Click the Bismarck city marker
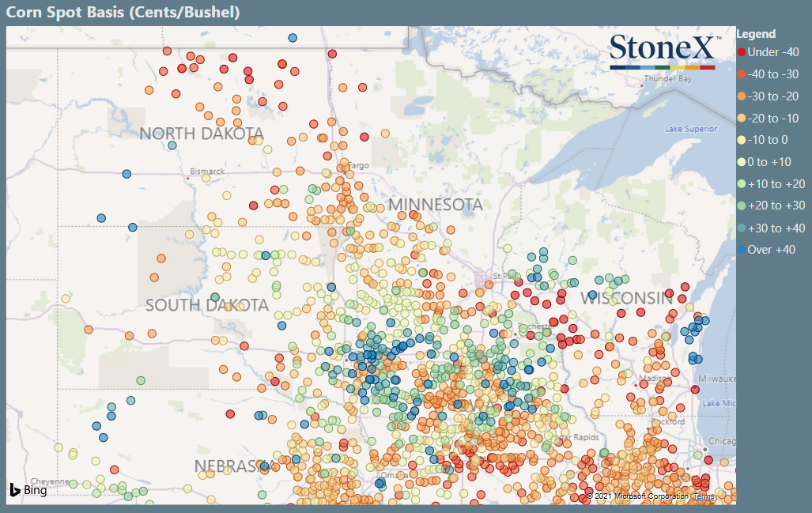 pyautogui.click(x=187, y=179)
